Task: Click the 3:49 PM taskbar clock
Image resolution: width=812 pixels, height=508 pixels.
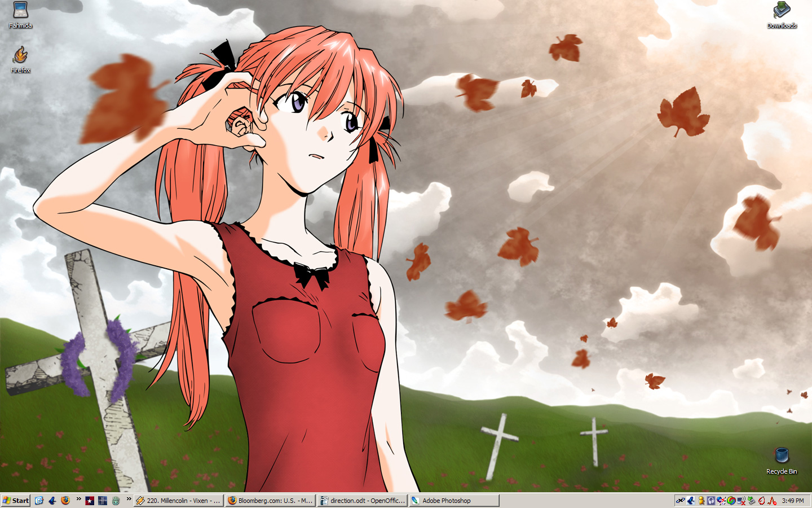Action: 793,501
